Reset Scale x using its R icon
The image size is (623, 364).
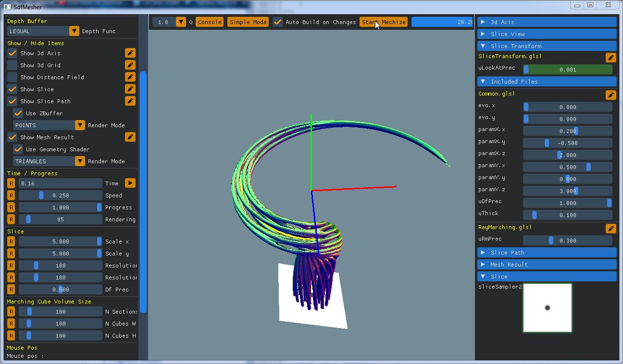pyautogui.click(x=10, y=241)
